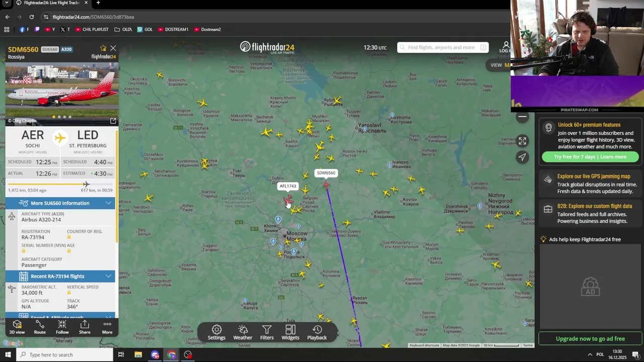Expand More SU6560 information section
The image size is (644, 362).
coord(60,203)
